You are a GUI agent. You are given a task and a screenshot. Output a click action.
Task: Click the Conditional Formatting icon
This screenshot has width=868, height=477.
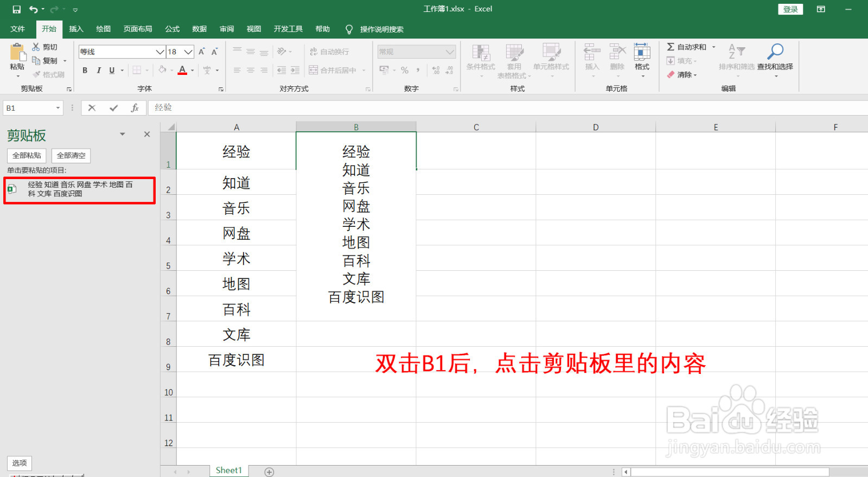click(x=481, y=53)
